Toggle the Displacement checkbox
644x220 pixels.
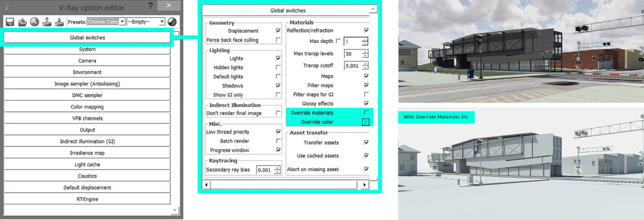(x=278, y=31)
